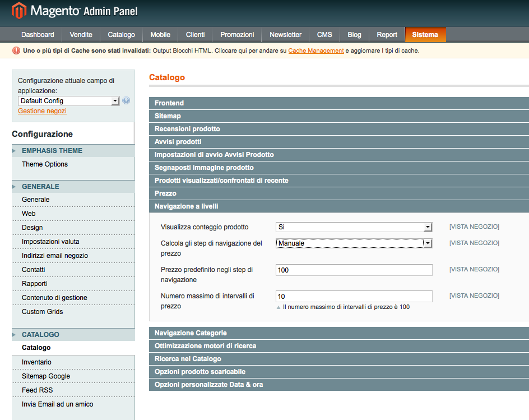This screenshot has height=420, width=529.
Task: Open the Catalogo menu in the top navigation
Action: [121, 35]
